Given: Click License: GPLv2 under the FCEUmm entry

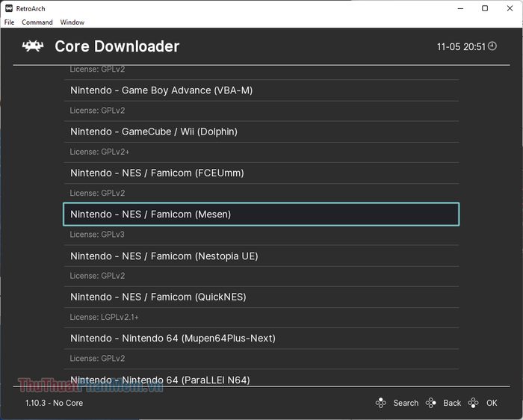Looking at the screenshot, I should point(97,193).
